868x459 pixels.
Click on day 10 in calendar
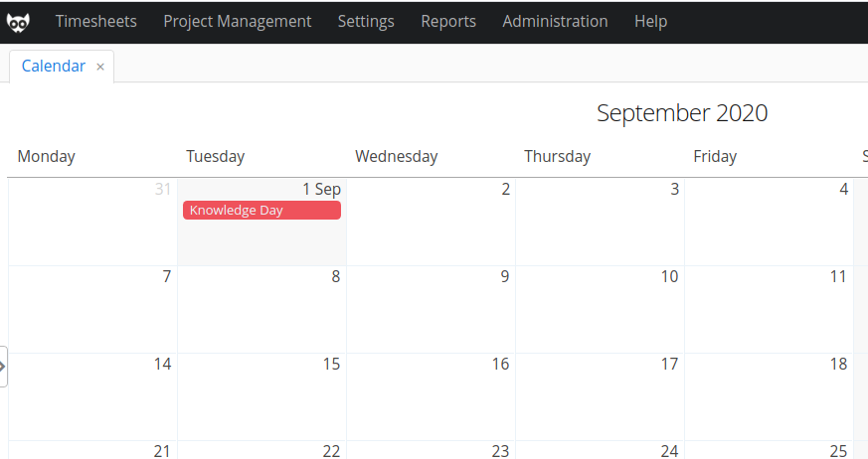[601, 310]
